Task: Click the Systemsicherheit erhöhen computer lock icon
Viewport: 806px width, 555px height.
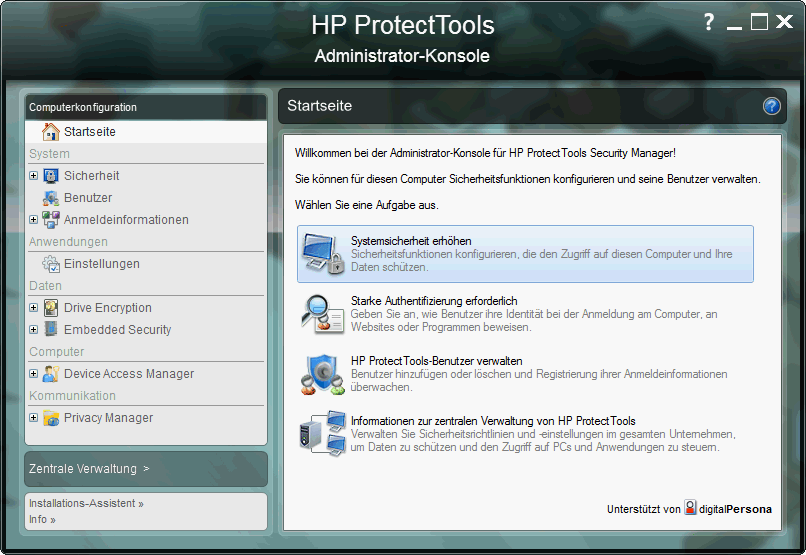Action: pyautogui.click(x=323, y=253)
